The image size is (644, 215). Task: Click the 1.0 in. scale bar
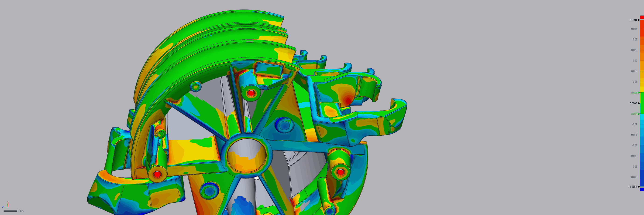pos(10,211)
